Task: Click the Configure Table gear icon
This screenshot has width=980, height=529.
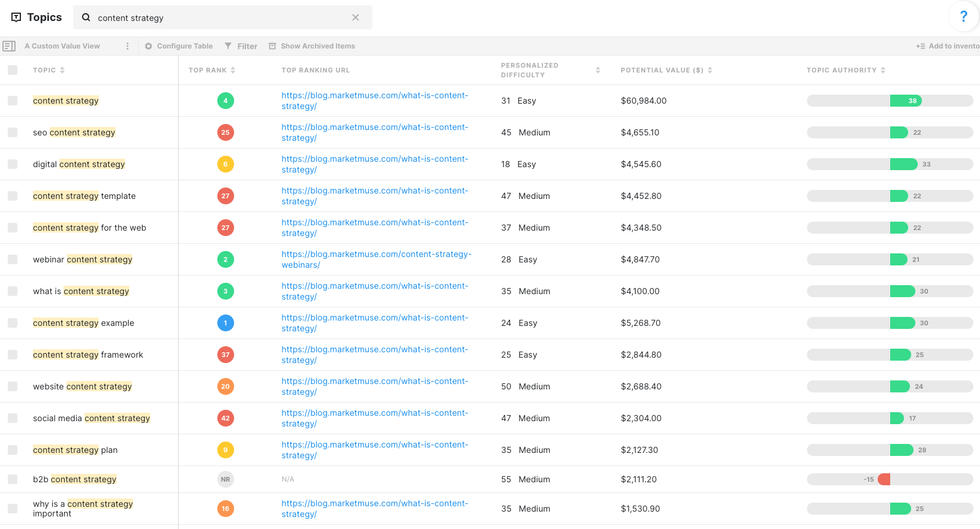Action: pyautogui.click(x=148, y=46)
